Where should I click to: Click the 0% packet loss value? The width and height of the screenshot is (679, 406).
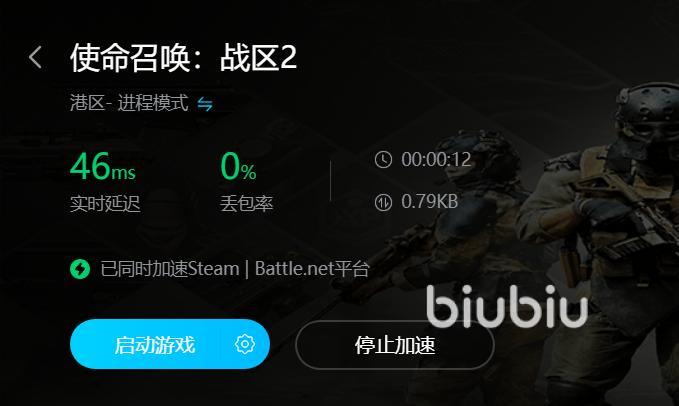point(238,166)
